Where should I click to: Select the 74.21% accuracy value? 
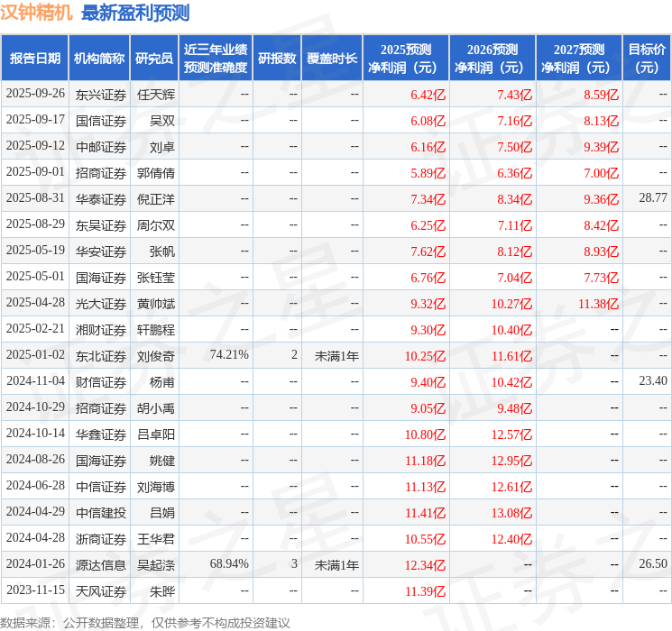pos(229,355)
